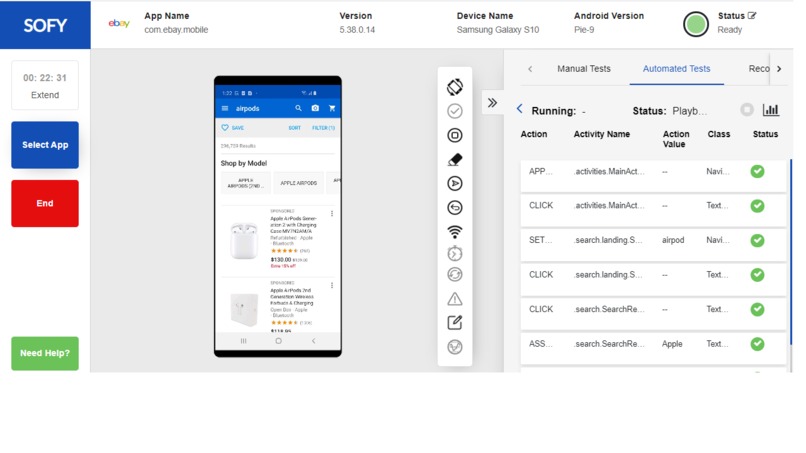The width and height of the screenshot is (806, 453).
Task: Click the grey stop circle next to Status
Action: (747, 110)
